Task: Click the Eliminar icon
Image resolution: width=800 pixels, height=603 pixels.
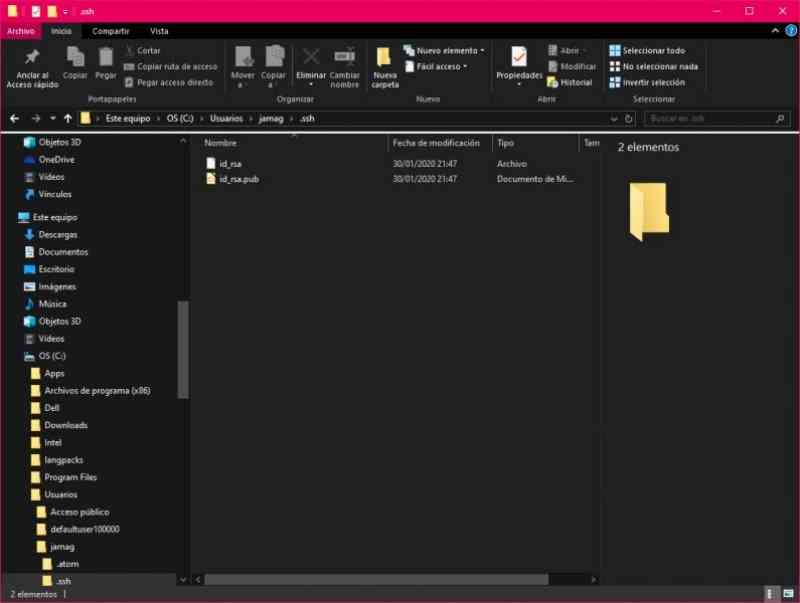Action: point(311,62)
